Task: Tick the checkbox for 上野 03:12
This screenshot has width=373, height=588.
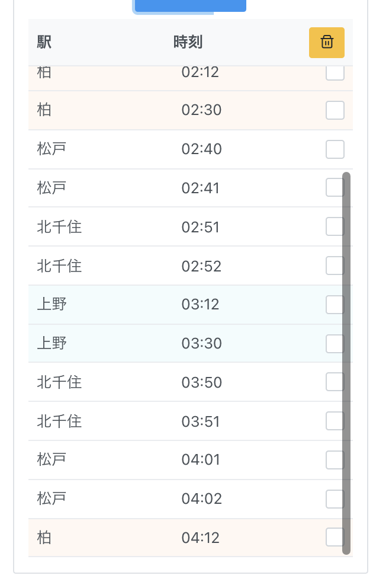Action: pyautogui.click(x=334, y=305)
